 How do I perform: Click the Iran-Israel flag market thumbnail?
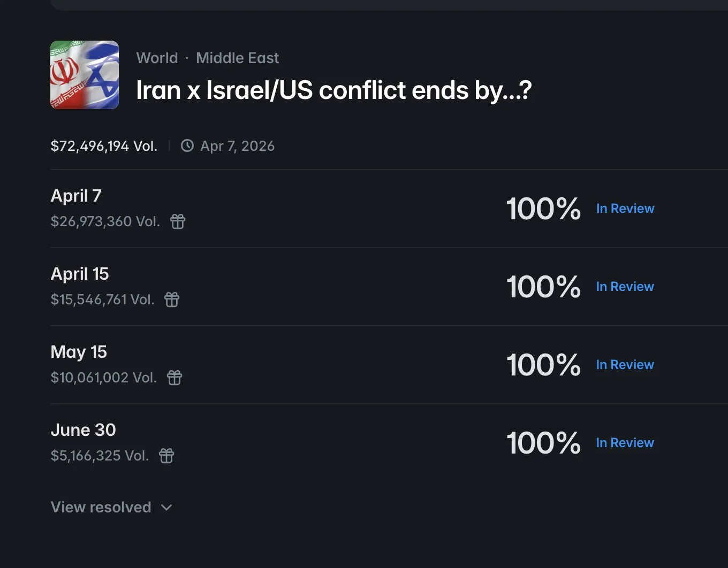[x=85, y=75]
